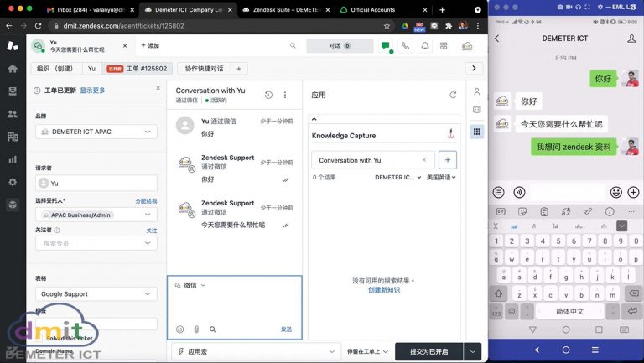Expand the next tabs arrow

tap(474, 68)
